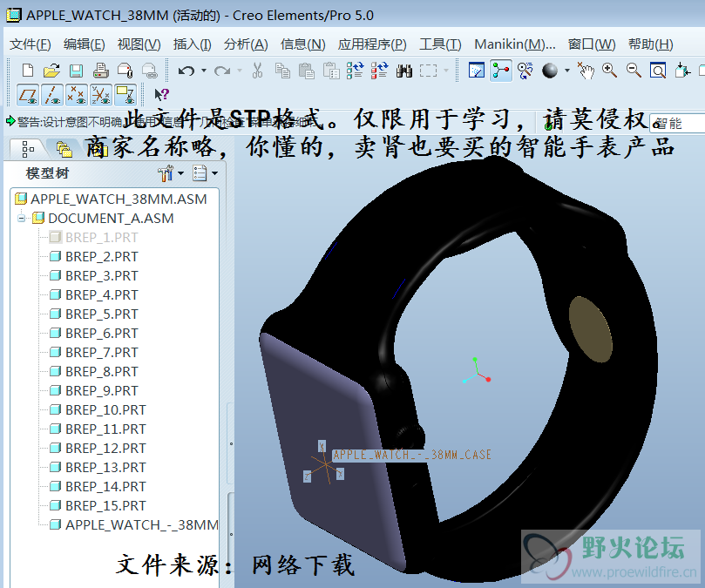Open the 信息(N) menu
705x588 pixels.
(302, 44)
